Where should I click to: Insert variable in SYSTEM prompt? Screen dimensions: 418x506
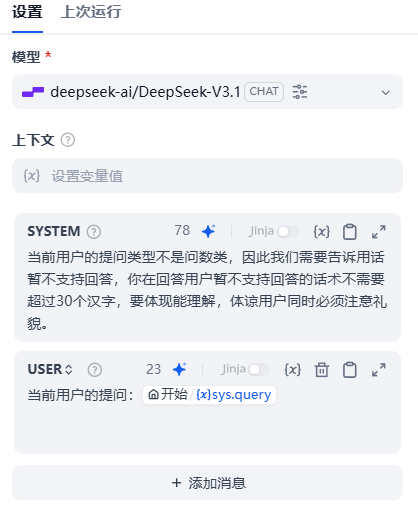(x=322, y=231)
